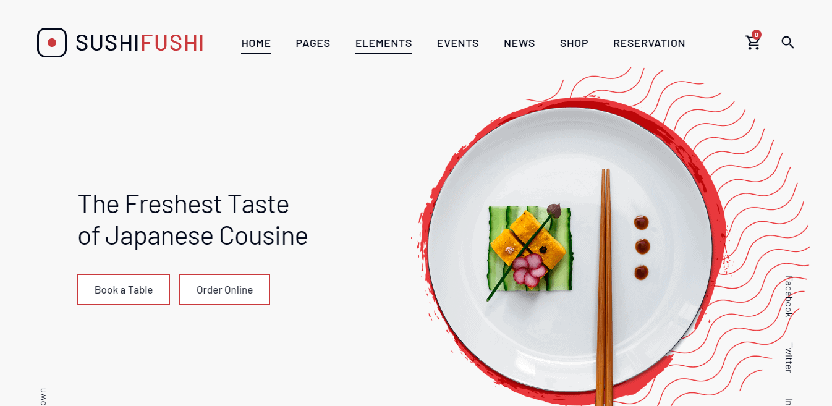Image resolution: width=832 pixels, height=406 pixels.
Task: Click the Book a Table button
Action: [x=124, y=290]
